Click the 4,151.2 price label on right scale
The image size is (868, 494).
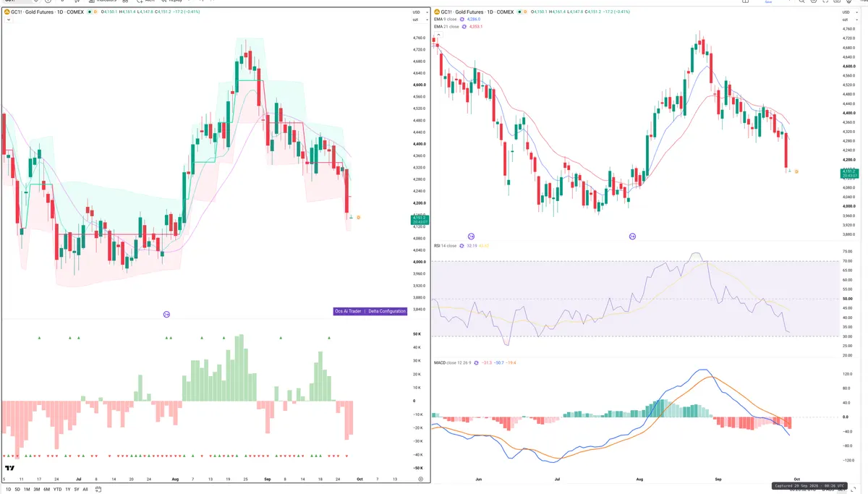[x=849, y=173]
